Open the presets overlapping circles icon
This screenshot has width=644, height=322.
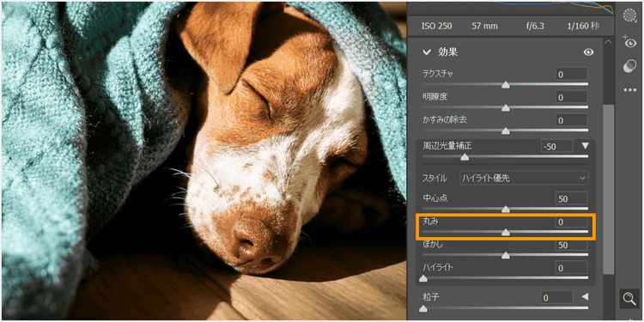tap(629, 66)
